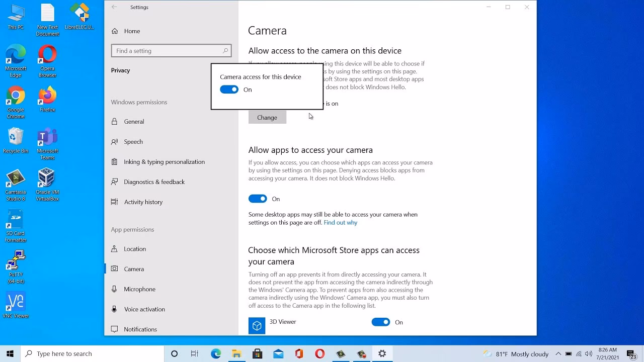Click the Home icon in Settings sidebar
The width and height of the screenshot is (644, 362).
tap(115, 31)
